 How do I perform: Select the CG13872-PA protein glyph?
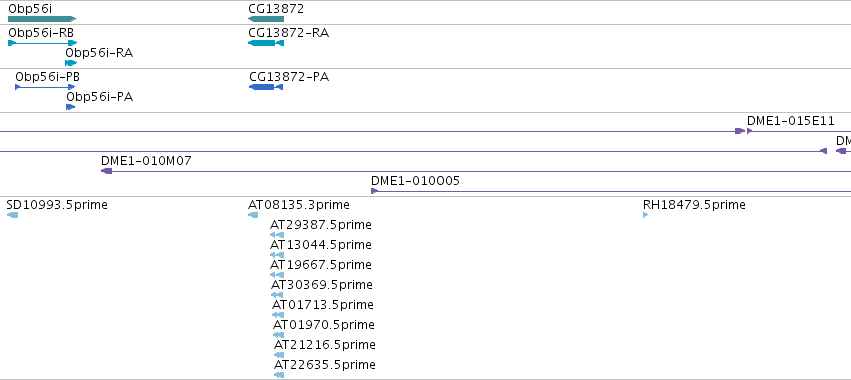pos(266,87)
